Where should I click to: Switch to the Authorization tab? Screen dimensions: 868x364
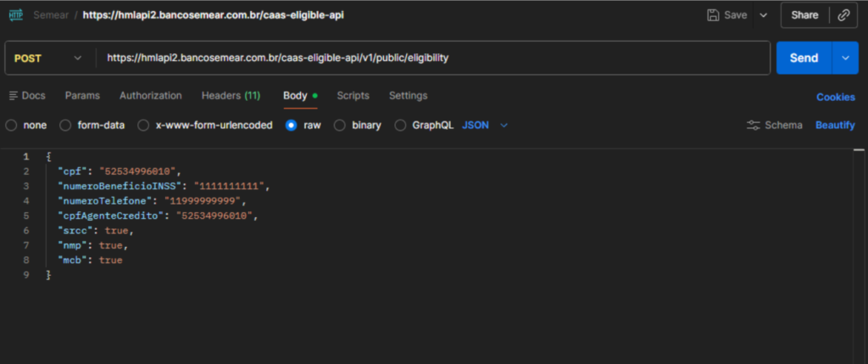point(150,96)
